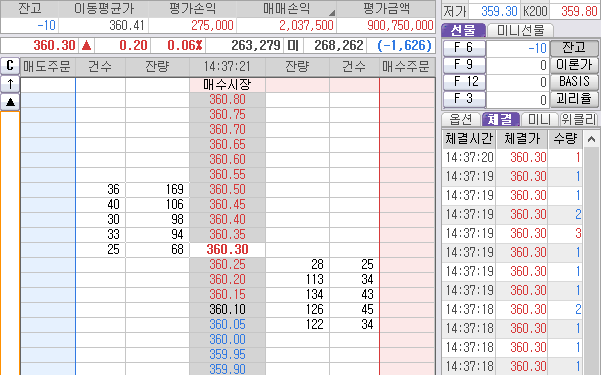This screenshot has height=375, width=601.
Task: Click the open interest 268,262
Action: pyautogui.click(x=338, y=46)
